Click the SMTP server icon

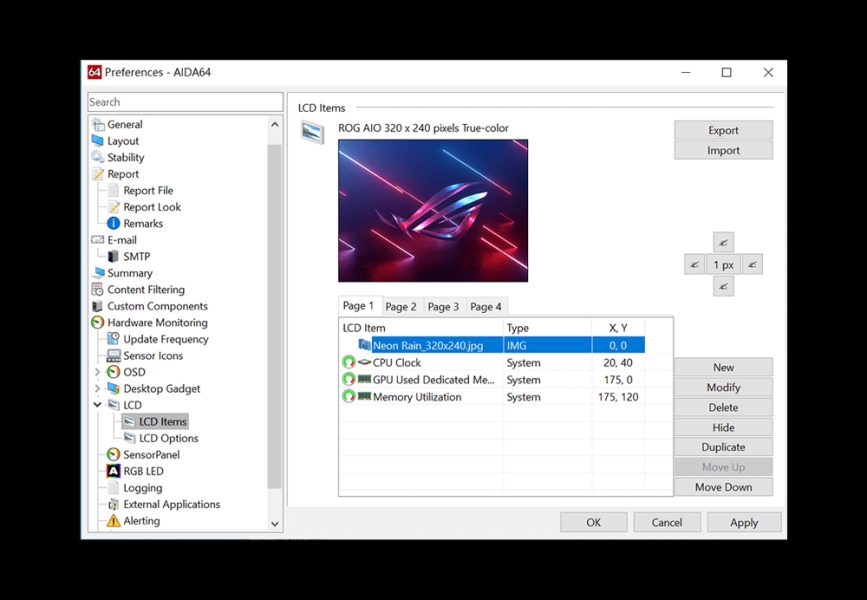point(113,257)
